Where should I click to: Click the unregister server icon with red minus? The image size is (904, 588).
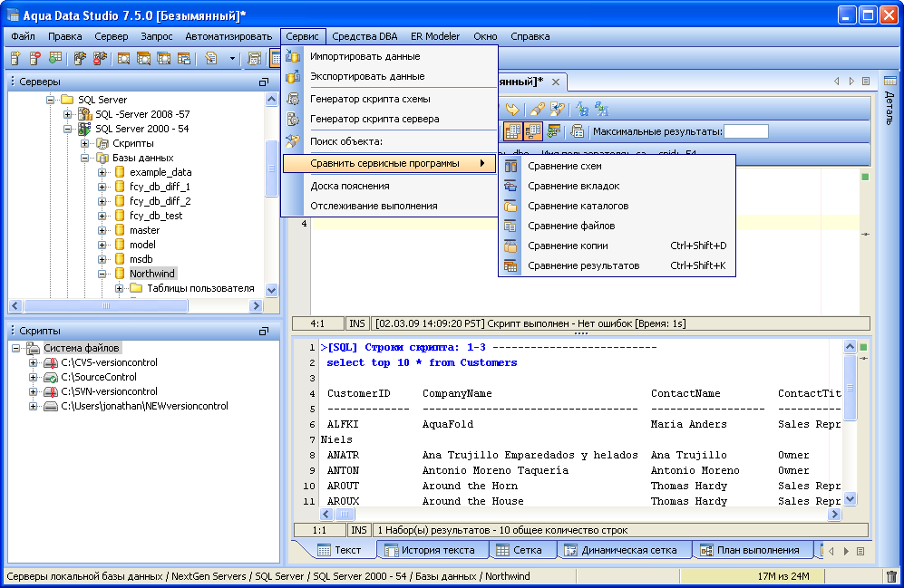[35, 58]
